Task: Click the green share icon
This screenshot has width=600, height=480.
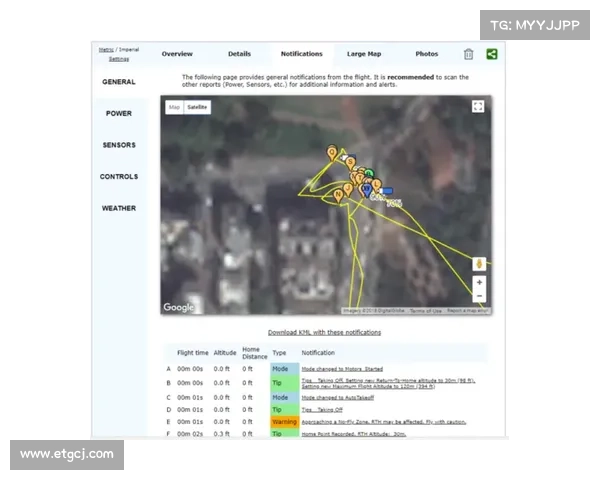Action: click(491, 54)
